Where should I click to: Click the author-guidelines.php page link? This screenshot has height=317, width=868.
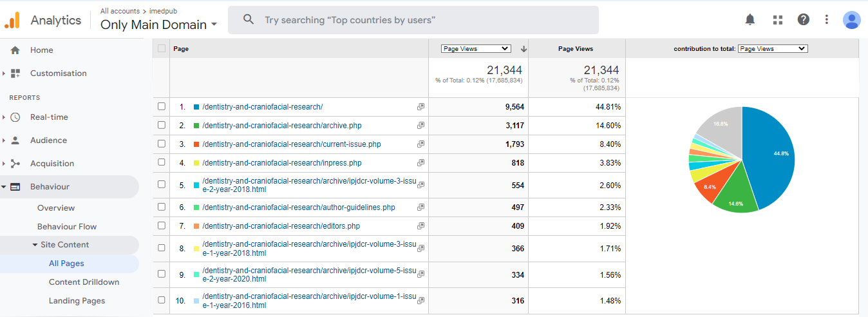(x=298, y=207)
